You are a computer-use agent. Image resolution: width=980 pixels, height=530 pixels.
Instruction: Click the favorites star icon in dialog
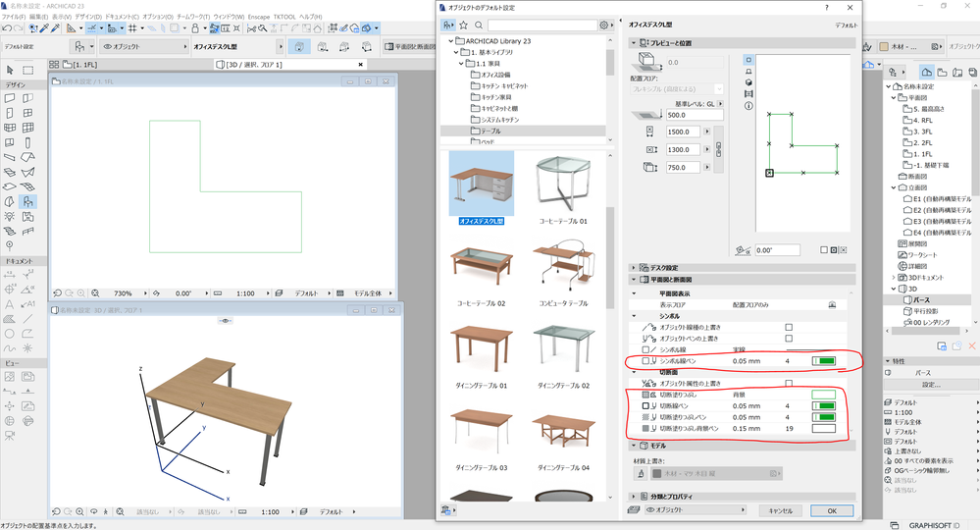tap(463, 25)
